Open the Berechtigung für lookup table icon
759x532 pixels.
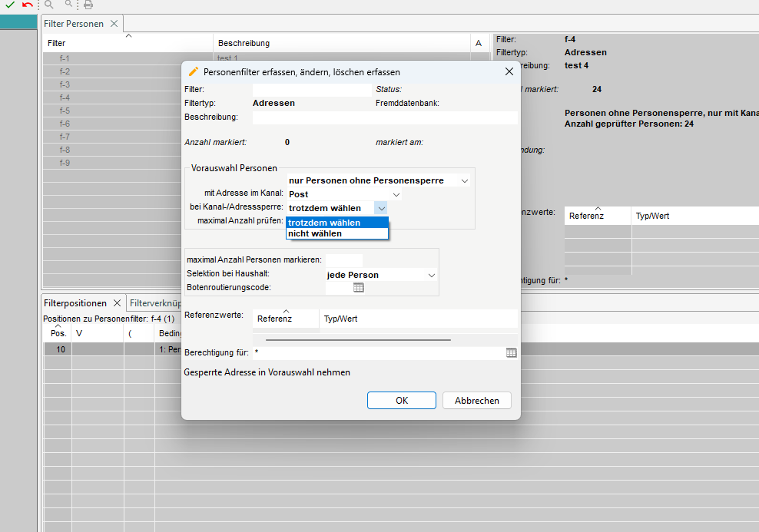(512, 352)
